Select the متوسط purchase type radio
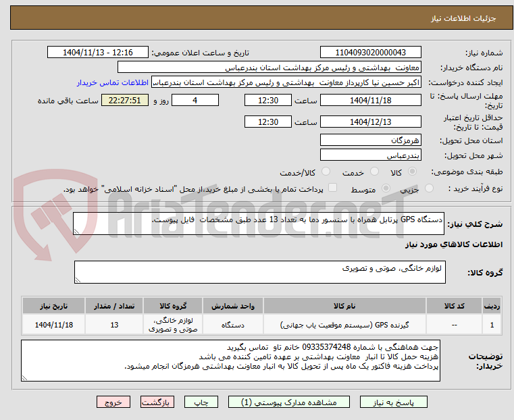 click(x=386, y=188)
